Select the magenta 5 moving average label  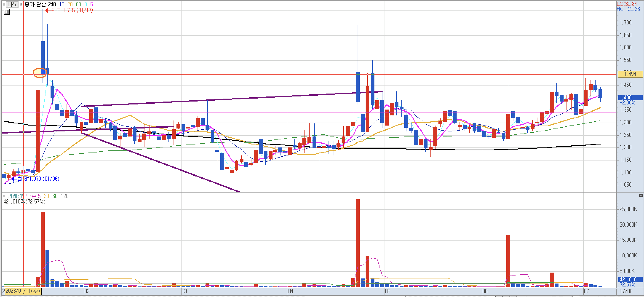91,4
